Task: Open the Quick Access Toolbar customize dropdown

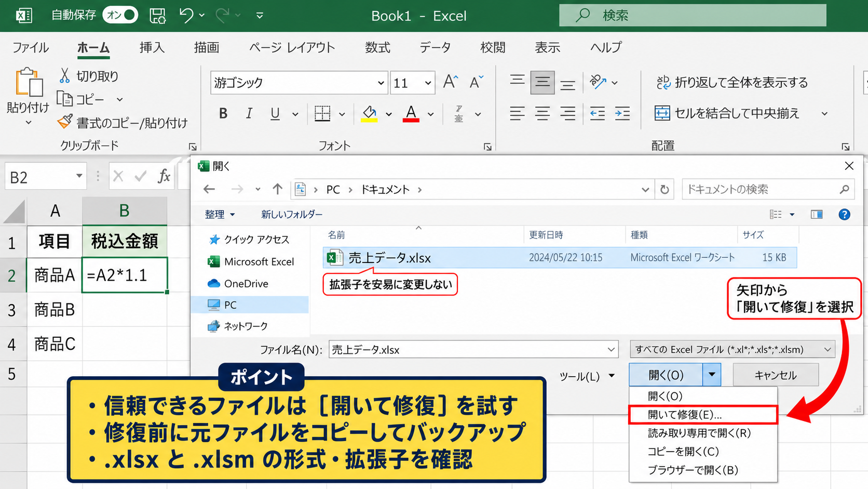Action: (x=260, y=16)
